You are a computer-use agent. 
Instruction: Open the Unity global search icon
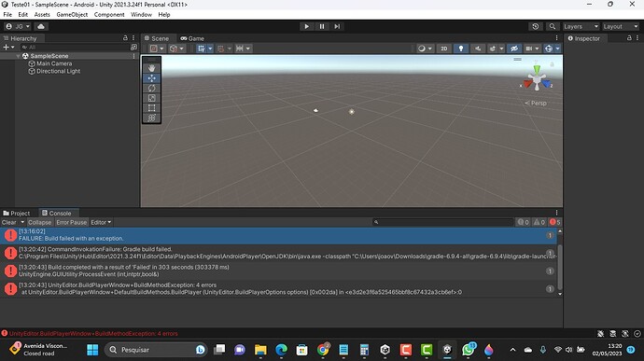[x=553, y=26]
